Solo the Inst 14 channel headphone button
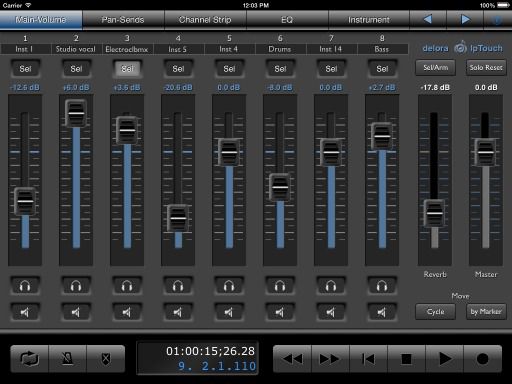Screen dimensions: 512x384 pyautogui.click(x=331, y=286)
